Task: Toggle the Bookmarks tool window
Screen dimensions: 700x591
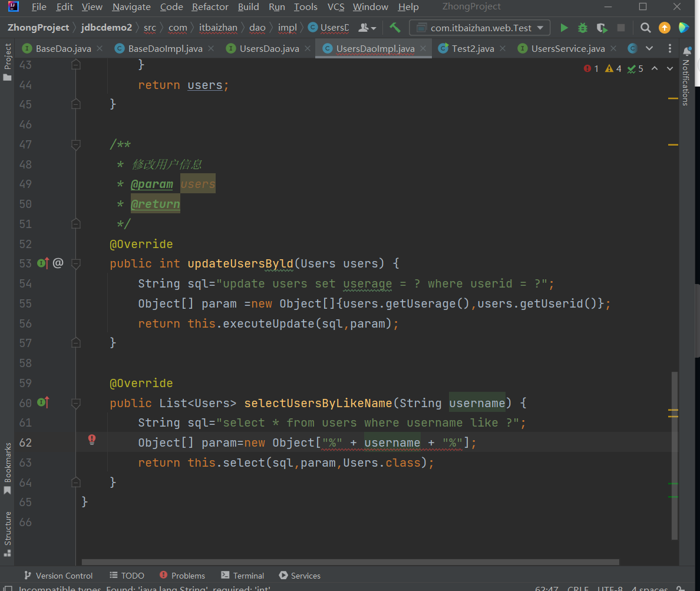Action: click(x=7, y=468)
